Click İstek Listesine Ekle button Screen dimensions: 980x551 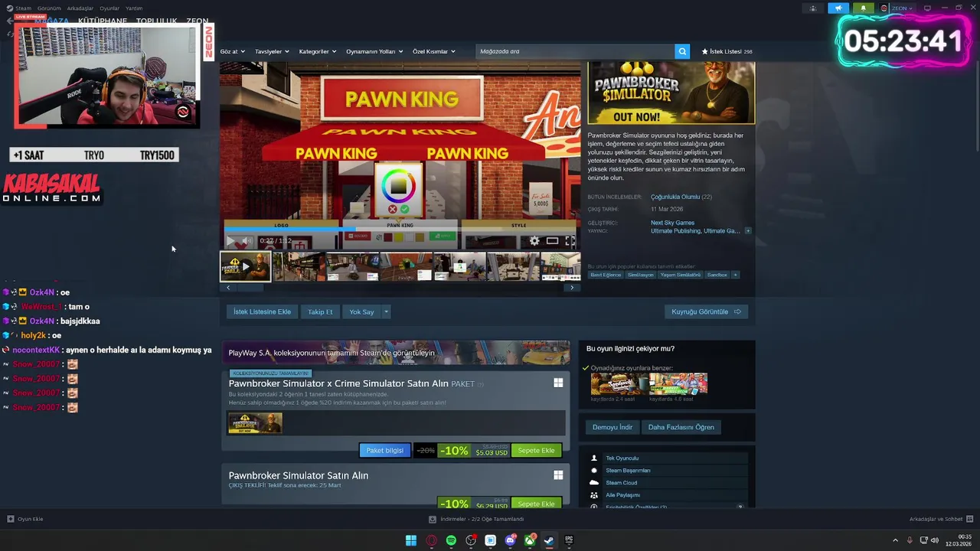(x=262, y=311)
